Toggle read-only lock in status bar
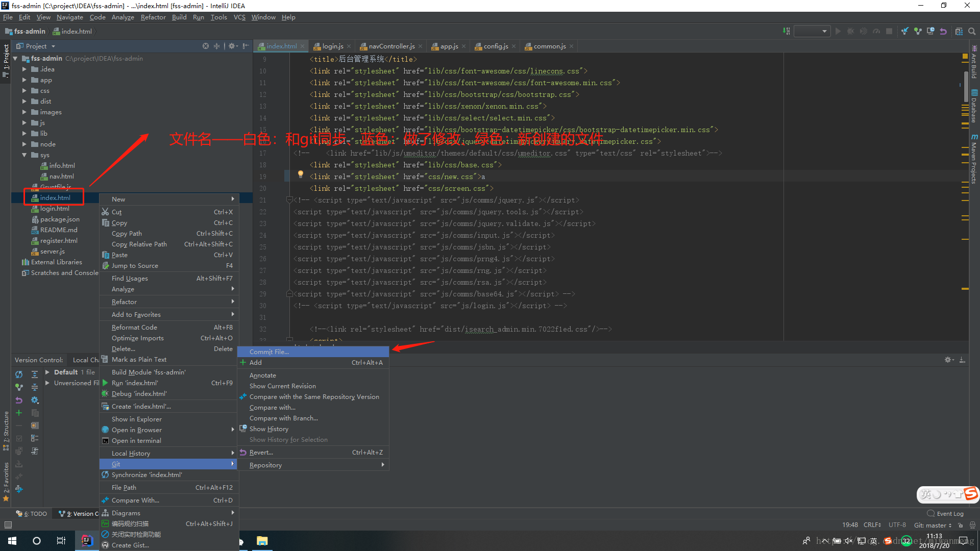 [x=961, y=525]
